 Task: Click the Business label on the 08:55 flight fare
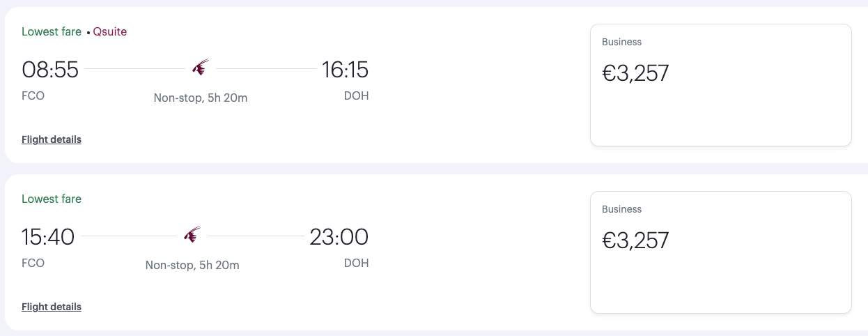(621, 42)
